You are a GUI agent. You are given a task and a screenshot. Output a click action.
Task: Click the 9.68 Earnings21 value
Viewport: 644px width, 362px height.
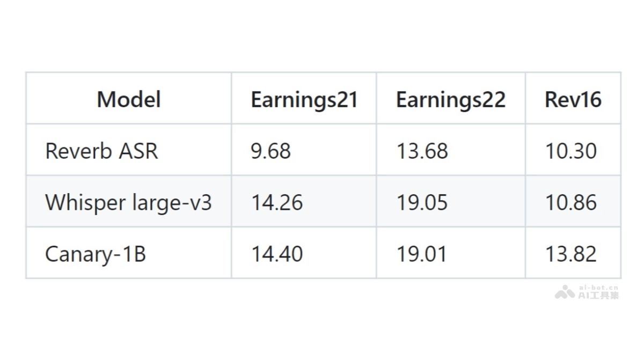point(271,151)
